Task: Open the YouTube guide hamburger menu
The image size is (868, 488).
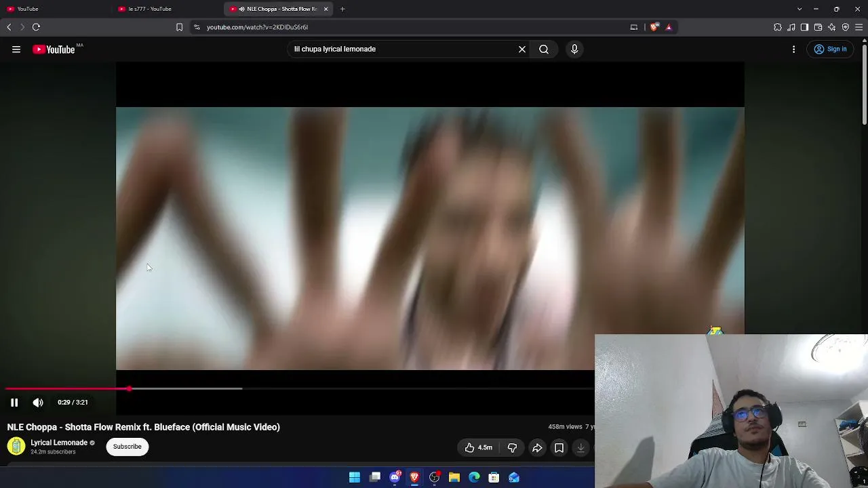Action: pyautogui.click(x=16, y=49)
